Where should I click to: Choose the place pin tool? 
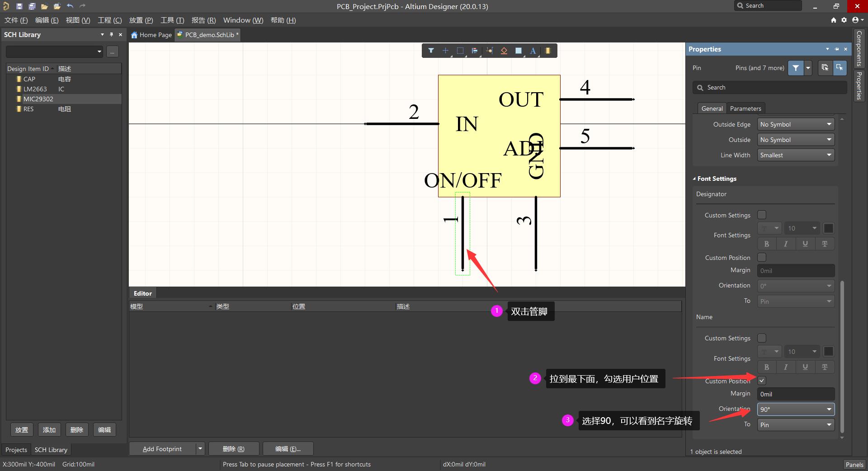pos(489,51)
